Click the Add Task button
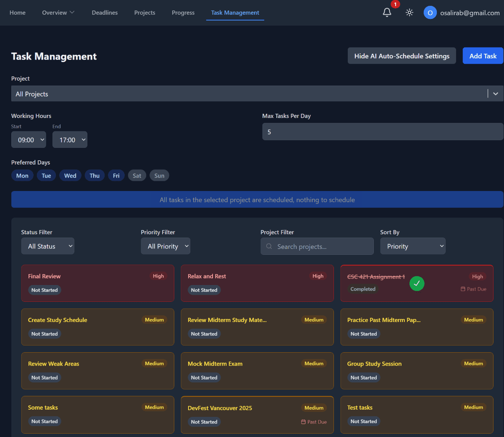The height and width of the screenshot is (437, 504). pos(483,55)
